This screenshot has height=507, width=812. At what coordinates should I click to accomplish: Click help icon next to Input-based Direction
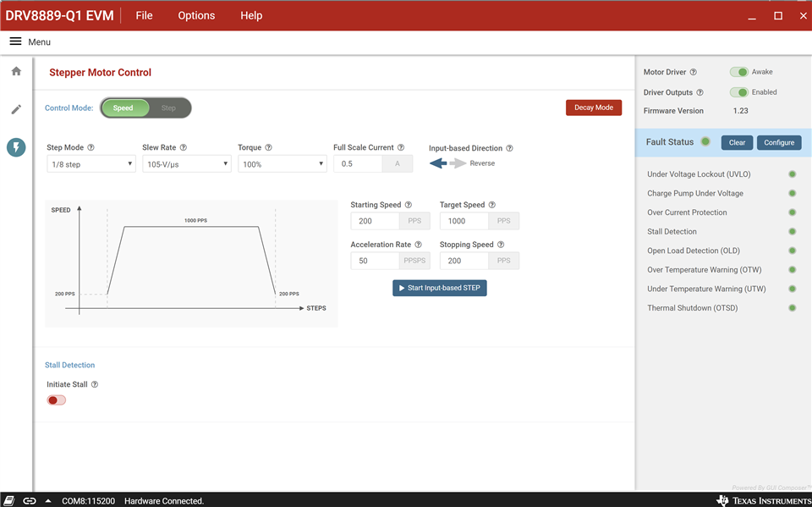pyautogui.click(x=509, y=148)
